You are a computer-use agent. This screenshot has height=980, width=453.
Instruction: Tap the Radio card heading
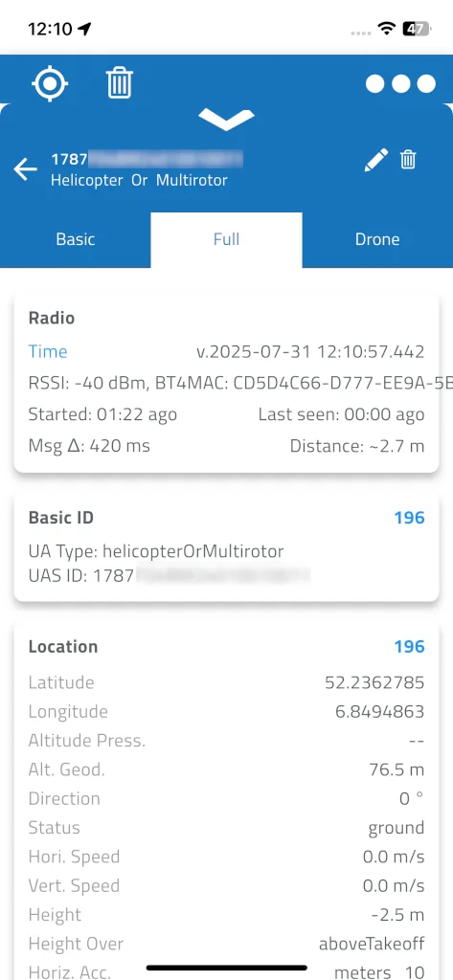52,318
